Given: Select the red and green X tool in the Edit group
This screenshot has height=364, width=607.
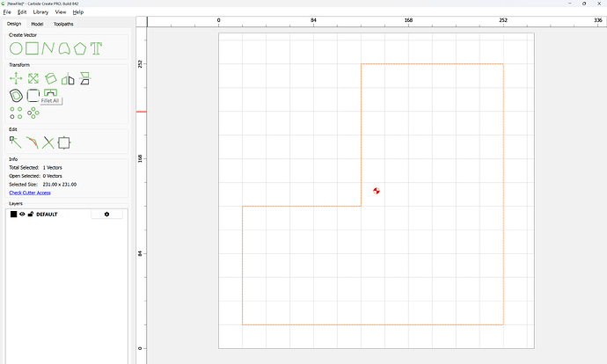Looking at the screenshot, I should click(48, 142).
